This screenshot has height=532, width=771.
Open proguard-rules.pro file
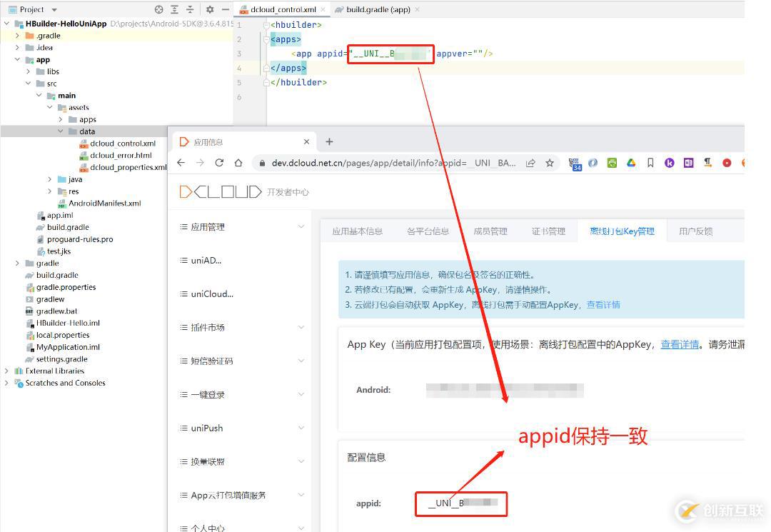80,239
